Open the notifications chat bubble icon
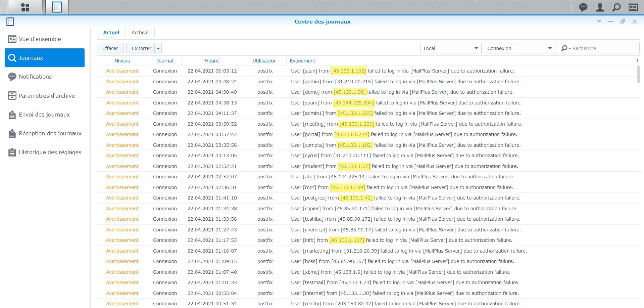The height and width of the screenshot is (308, 644). [x=583, y=7]
